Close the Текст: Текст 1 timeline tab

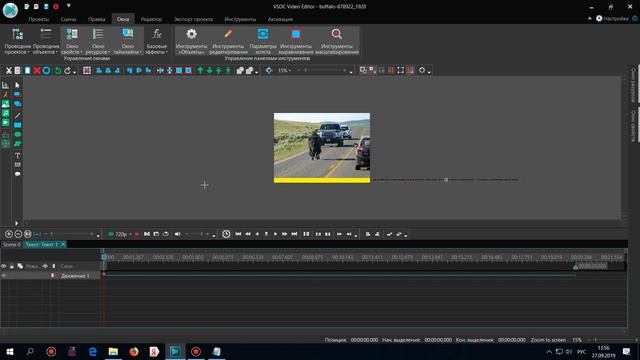pyautogui.click(x=63, y=244)
